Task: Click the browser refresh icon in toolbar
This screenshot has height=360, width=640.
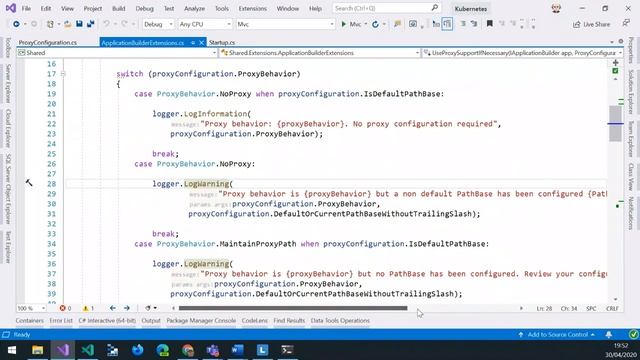Action: coord(375,24)
